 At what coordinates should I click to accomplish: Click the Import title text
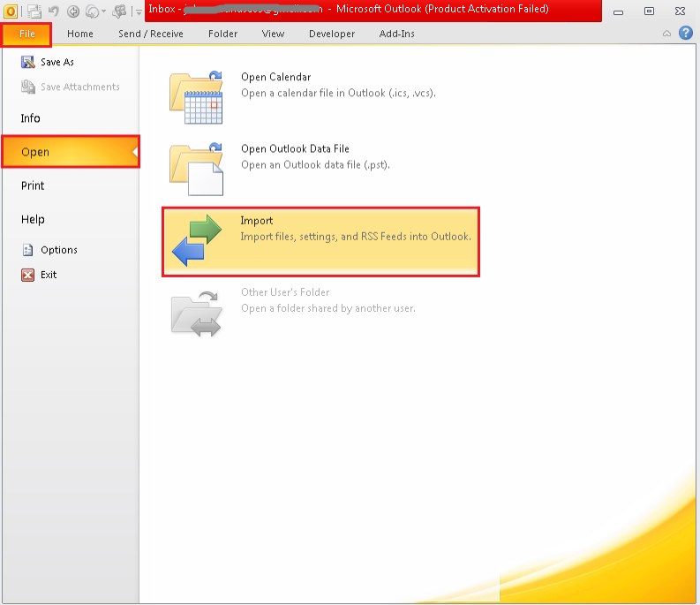point(257,221)
